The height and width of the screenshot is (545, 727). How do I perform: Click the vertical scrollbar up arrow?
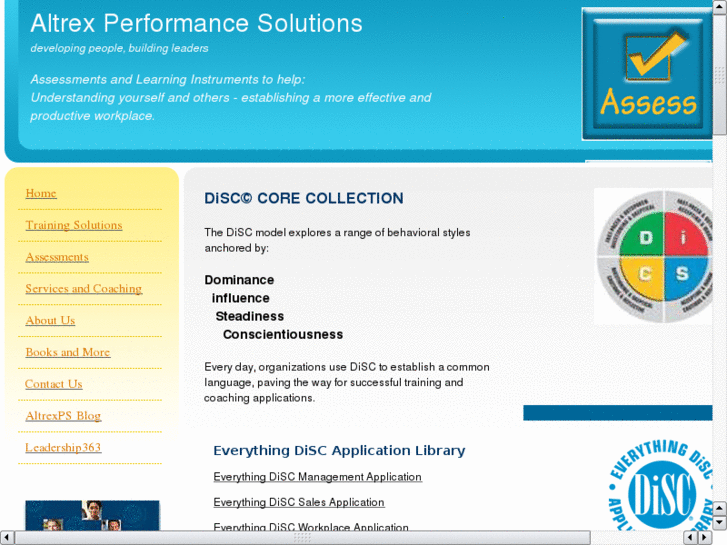(720, 6)
